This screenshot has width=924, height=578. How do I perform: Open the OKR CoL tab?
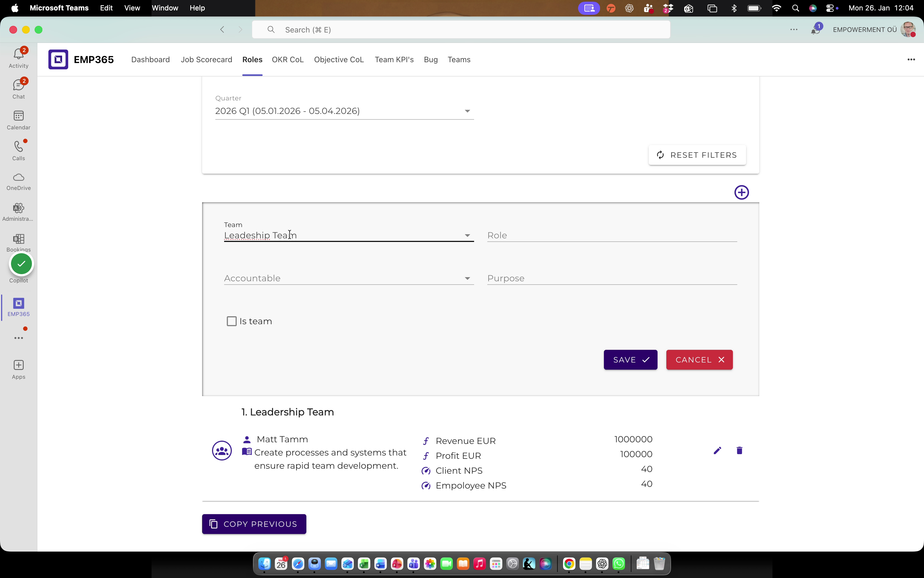coord(287,60)
